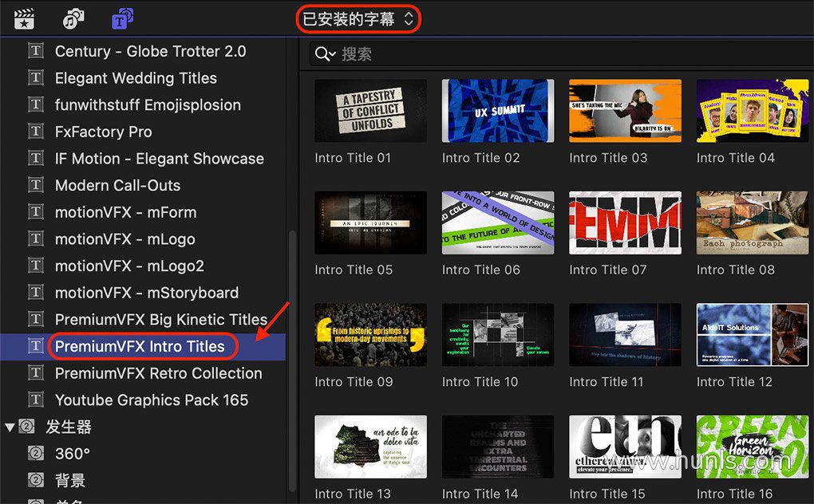Select the Intro Title 08 thumbnail

point(753,222)
